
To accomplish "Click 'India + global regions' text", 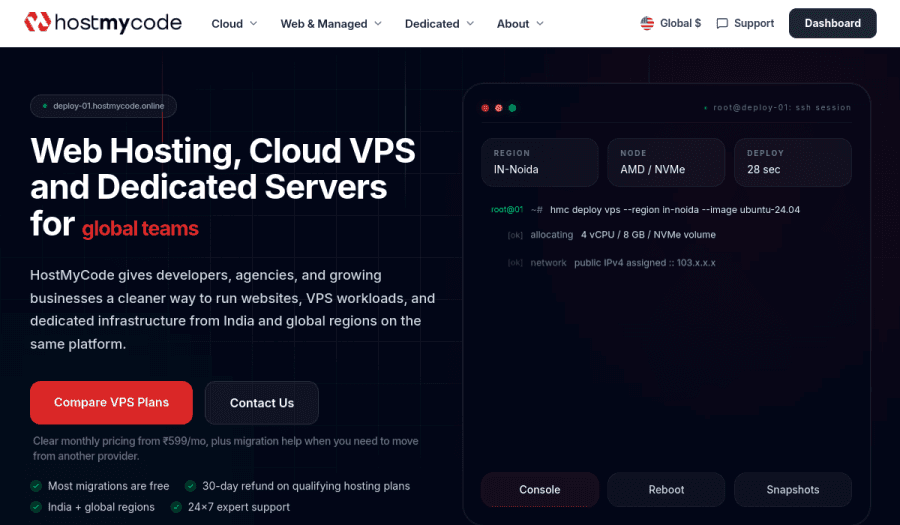I will point(101,507).
